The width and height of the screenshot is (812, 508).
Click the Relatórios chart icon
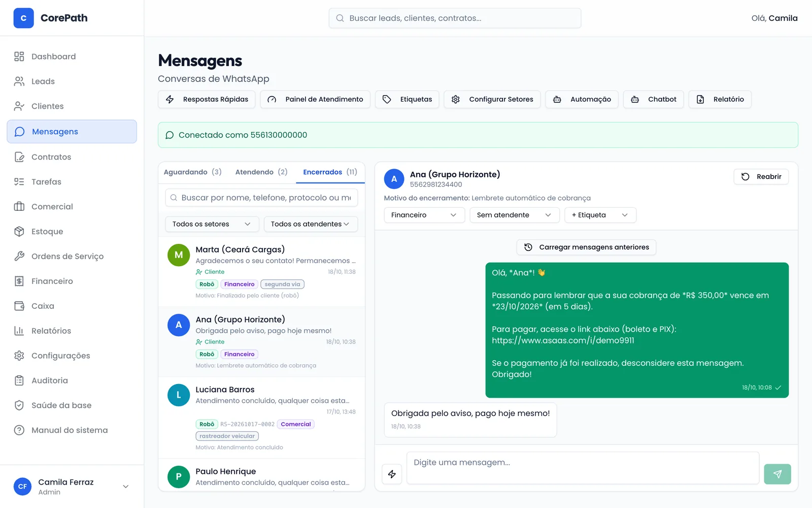click(x=19, y=331)
